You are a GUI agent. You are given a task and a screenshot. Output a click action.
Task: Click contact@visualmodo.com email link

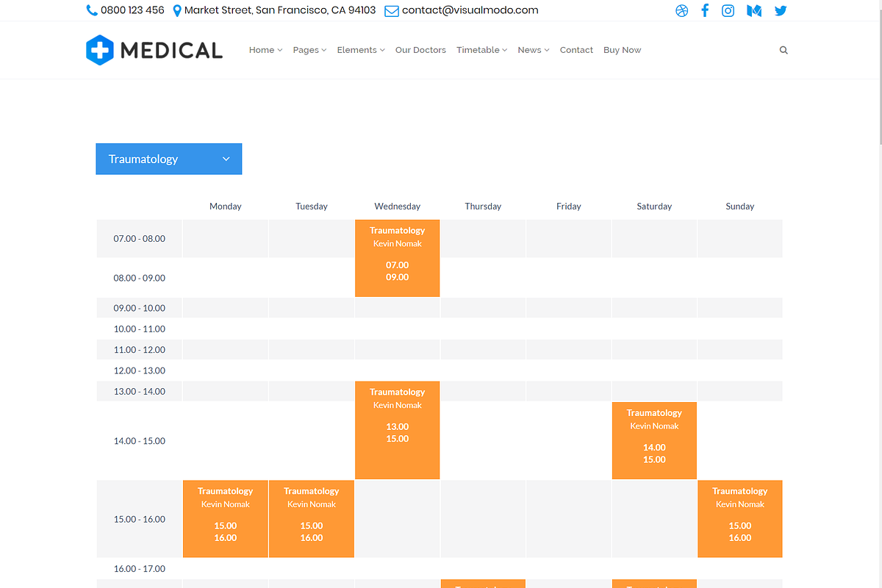[470, 10]
